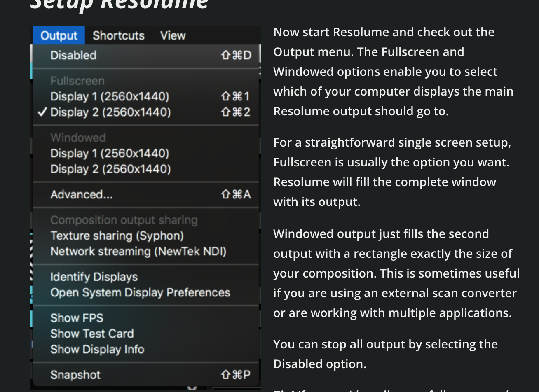
Task: Toggle checked Fullscreen Display 2 option
Action: coord(110,112)
